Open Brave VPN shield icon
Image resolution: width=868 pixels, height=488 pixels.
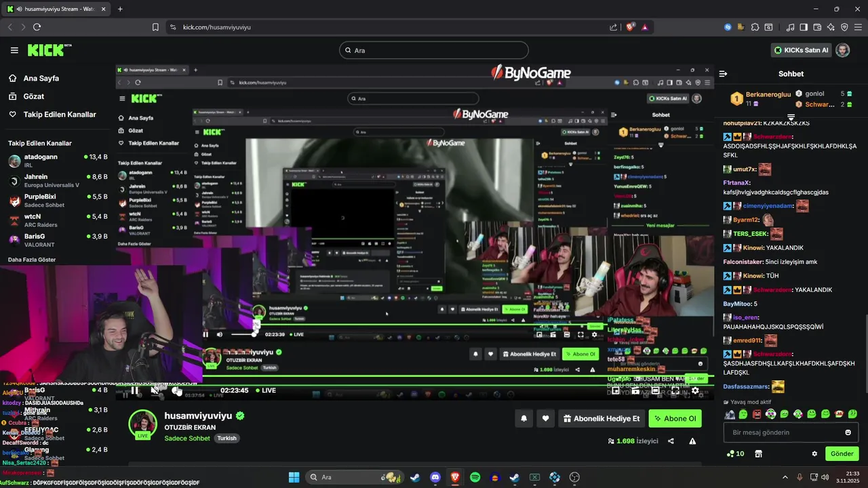(x=844, y=27)
